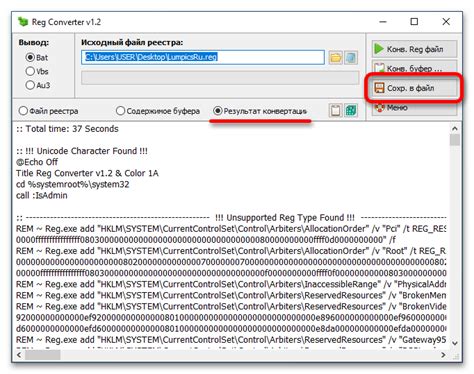Click the Reg Converter app icon in title bar

pyautogui.click(x=23, y=22)
